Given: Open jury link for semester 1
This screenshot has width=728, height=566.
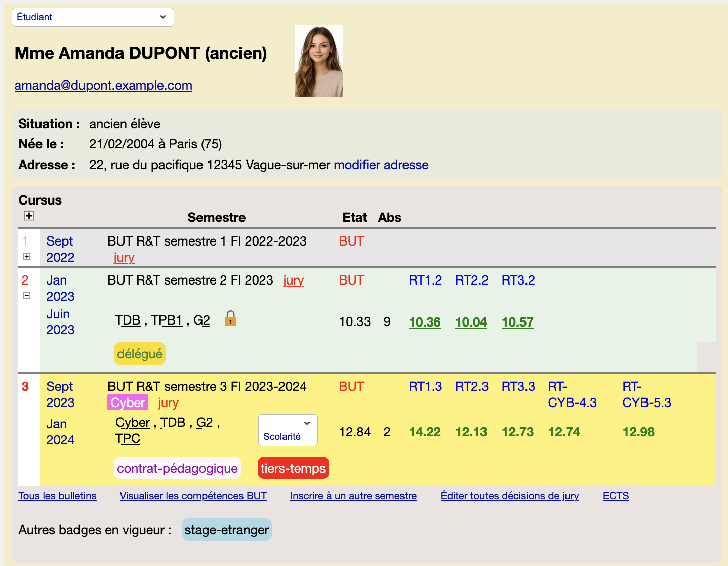Looking at the screenshot, I should (124, 258).
